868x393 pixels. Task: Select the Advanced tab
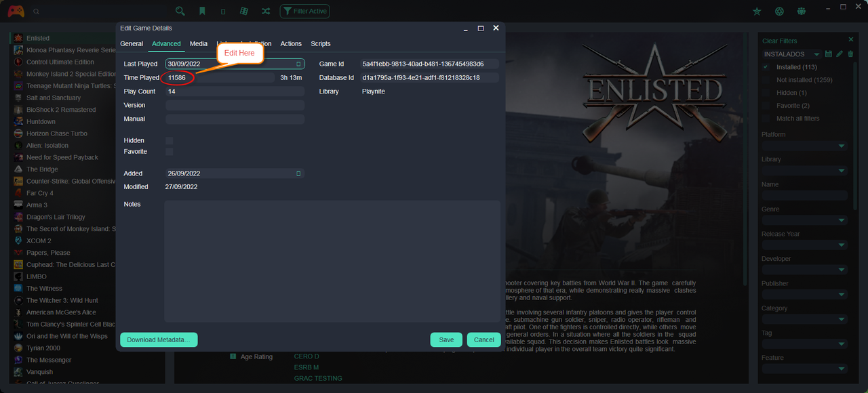[x=166, y=43]
